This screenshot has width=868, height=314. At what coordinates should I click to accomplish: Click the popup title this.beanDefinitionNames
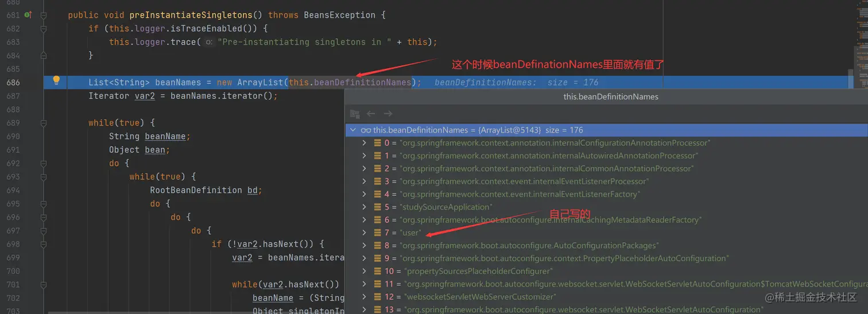point(611,96)
